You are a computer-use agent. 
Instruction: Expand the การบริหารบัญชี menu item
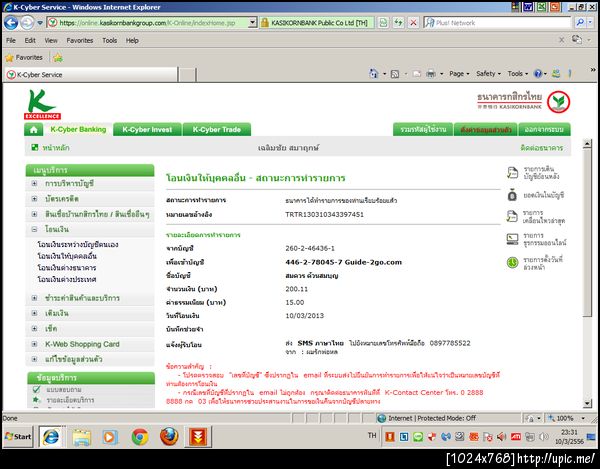(x=34, y=184)
